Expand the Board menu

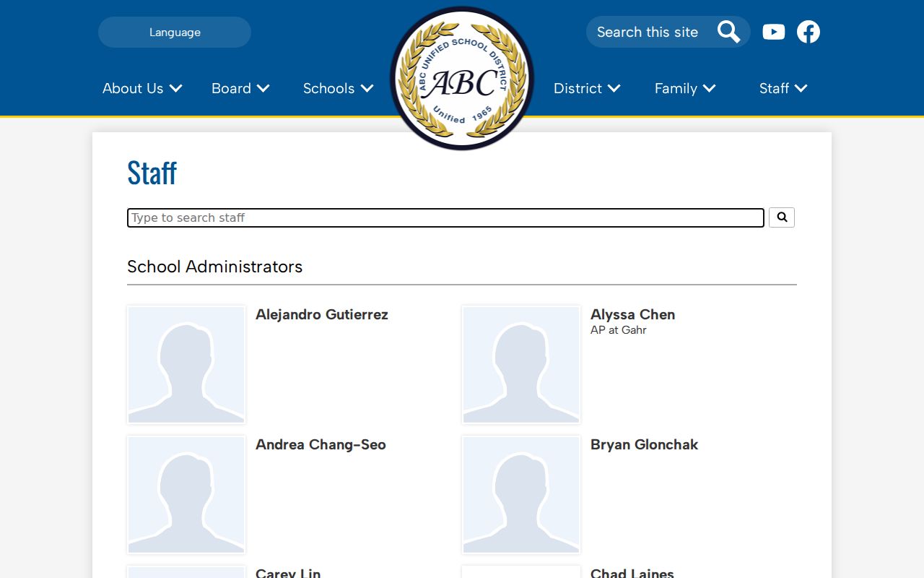pyautogui.click(x=240, y=88)
